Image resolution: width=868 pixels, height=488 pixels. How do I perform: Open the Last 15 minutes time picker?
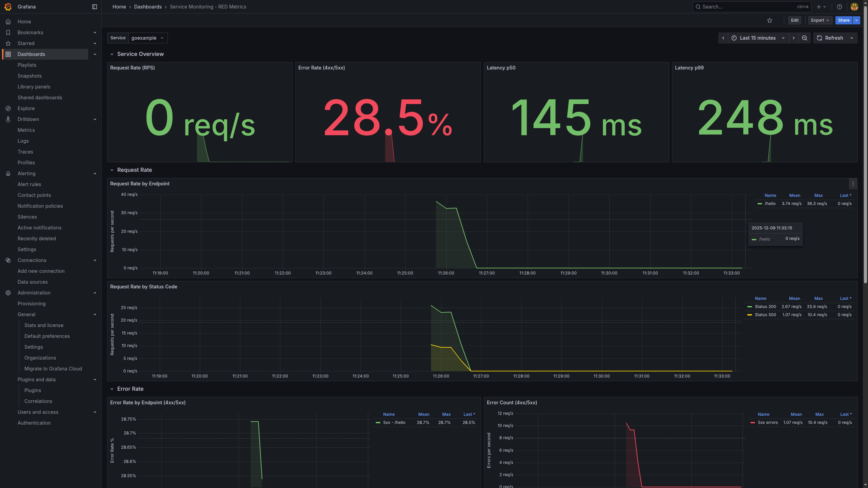click(758, 38)
